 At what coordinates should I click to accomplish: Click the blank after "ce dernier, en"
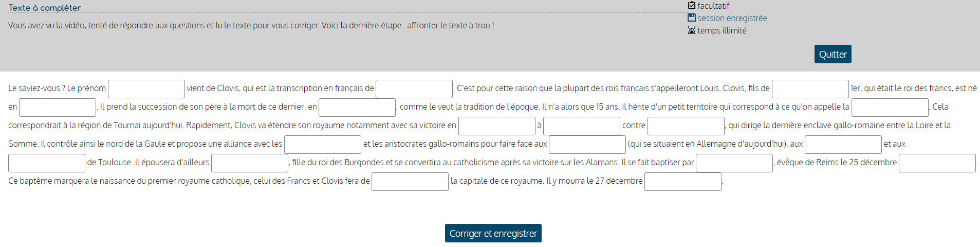[357, 108]
